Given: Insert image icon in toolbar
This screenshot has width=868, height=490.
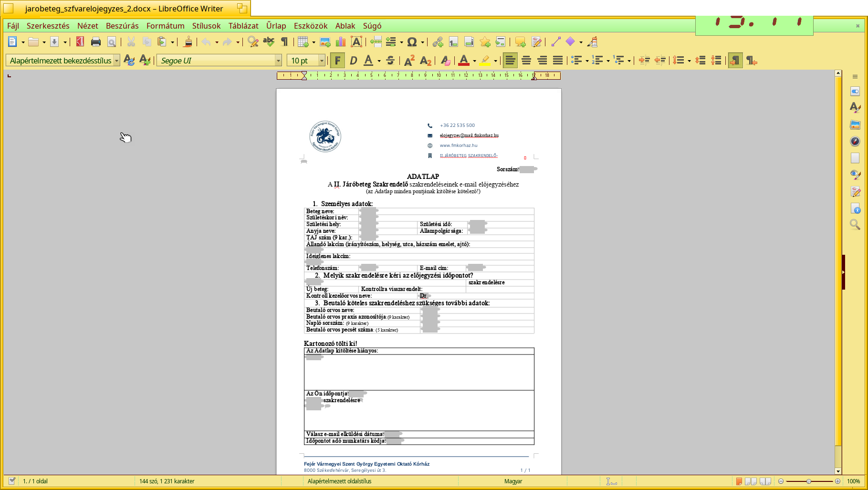Looking at the screenshot, I should pyautogui.click(x=325, y=42).
